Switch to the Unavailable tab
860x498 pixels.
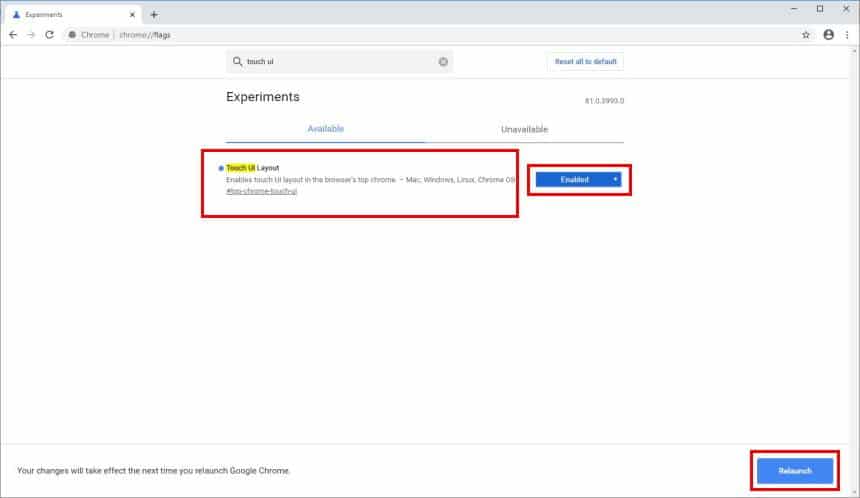point(524,129)
